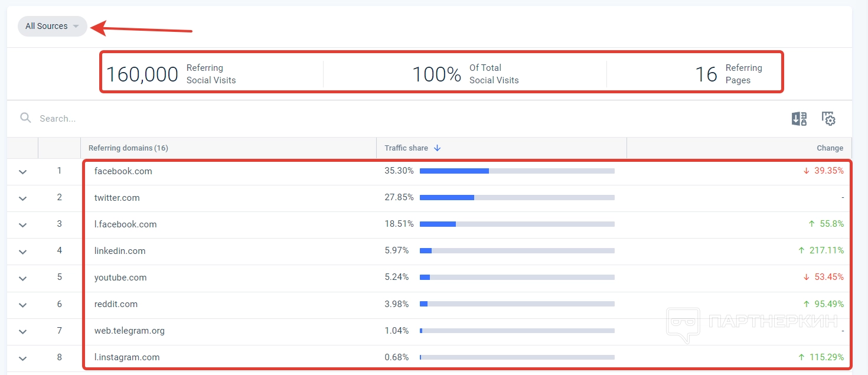
Task: Click the Change column header
Action: pos(830,148)
